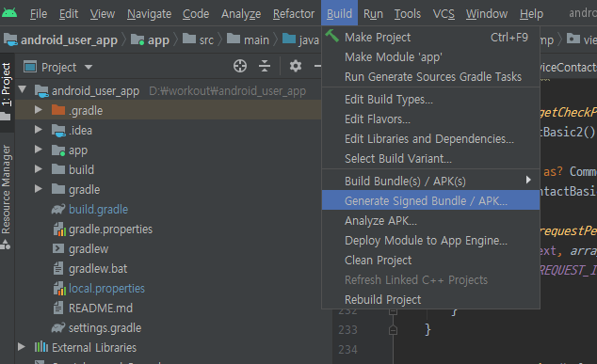Click the gradle.properties file icon

pyautogui.click(x=59, y=229)
